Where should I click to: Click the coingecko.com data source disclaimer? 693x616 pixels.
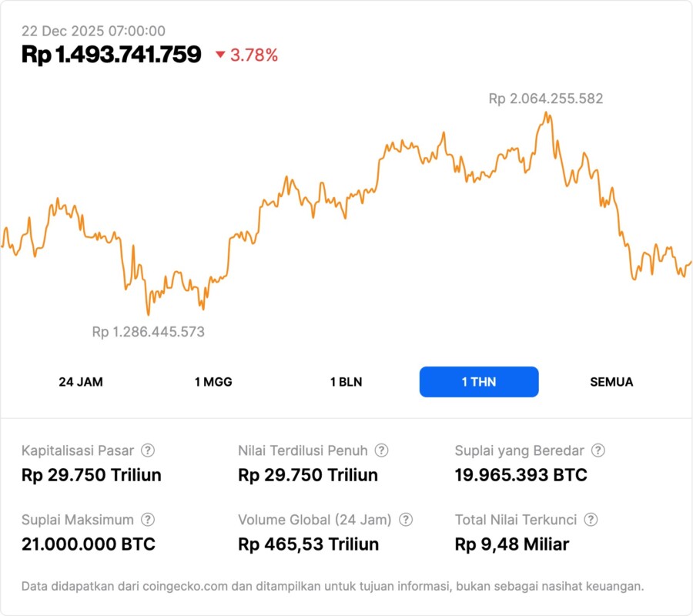[x=333, y=587]
